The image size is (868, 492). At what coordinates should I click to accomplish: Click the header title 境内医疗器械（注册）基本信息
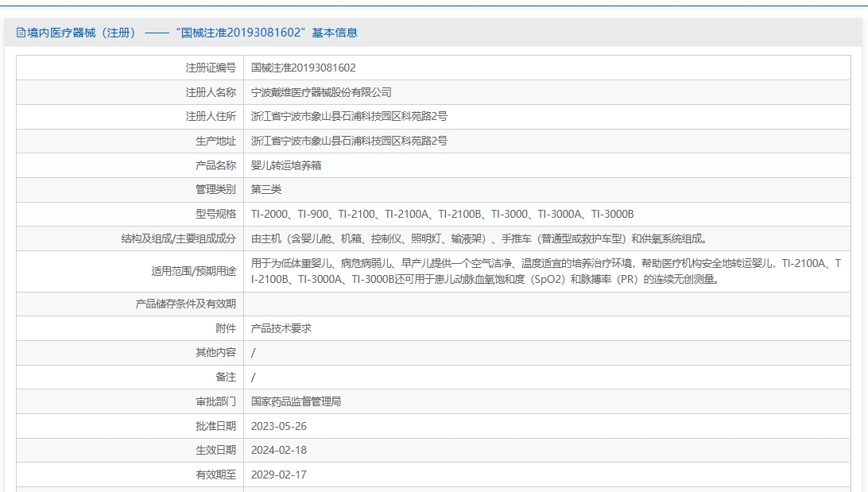[192, 33]
